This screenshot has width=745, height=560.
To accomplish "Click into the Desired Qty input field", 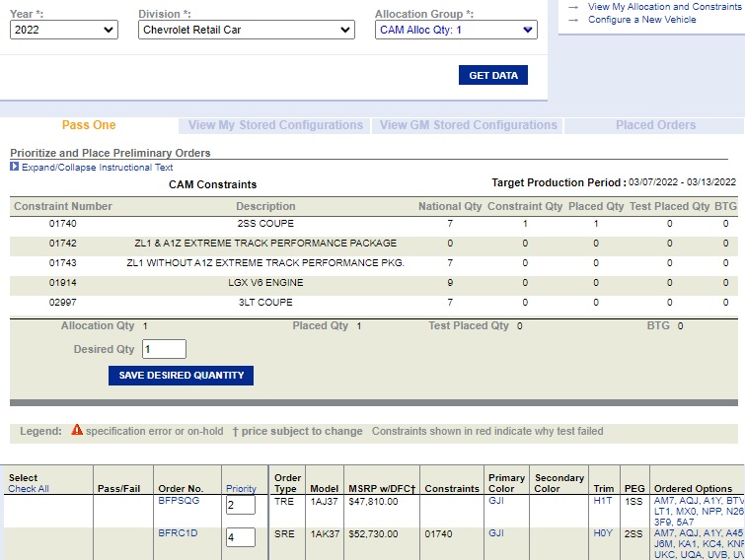I will pos(164,349).
